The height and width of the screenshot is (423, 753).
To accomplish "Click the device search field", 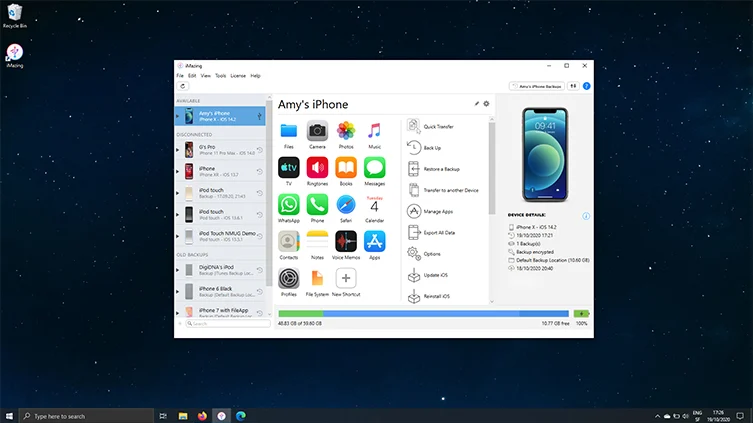I will pyautogui.click(x=228, y=324).
